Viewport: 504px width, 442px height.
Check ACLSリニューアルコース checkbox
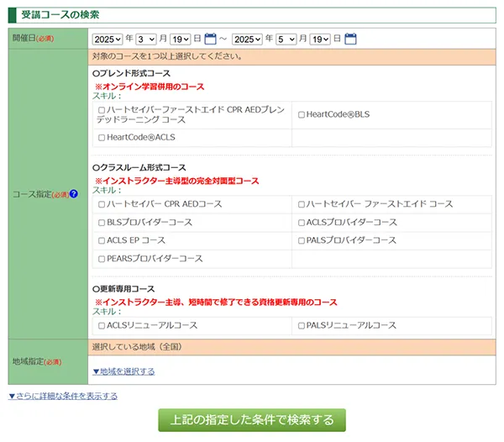click(102, 326)
